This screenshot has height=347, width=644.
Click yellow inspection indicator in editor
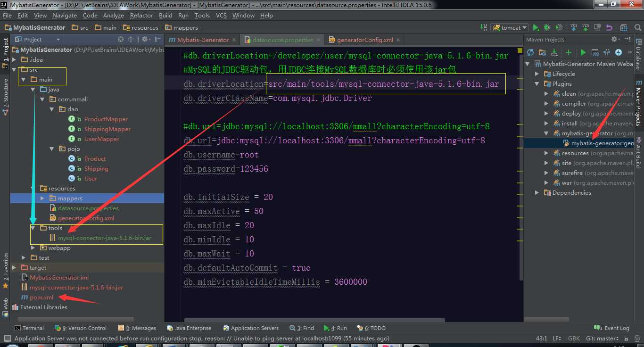[x=520, y=50]
